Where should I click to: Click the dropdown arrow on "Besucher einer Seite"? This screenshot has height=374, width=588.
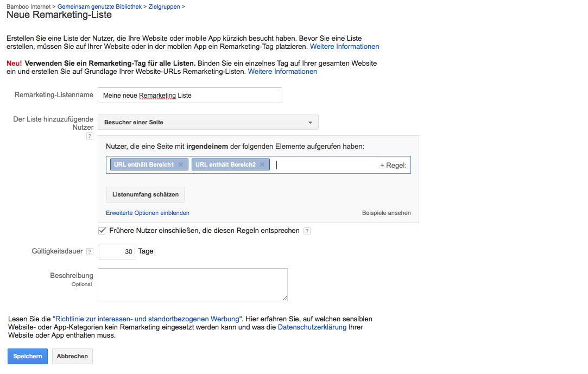(x=309, y=122)
